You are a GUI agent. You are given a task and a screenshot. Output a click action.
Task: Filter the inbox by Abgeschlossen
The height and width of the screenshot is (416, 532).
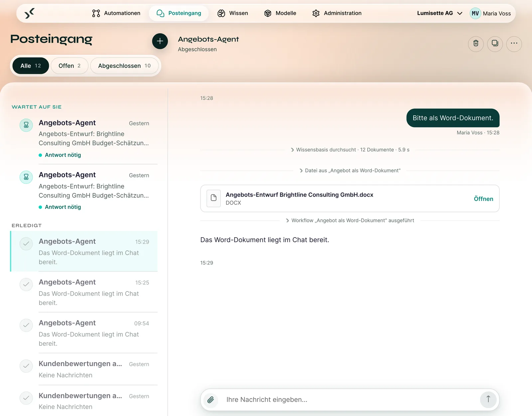(x=124, y=66)
